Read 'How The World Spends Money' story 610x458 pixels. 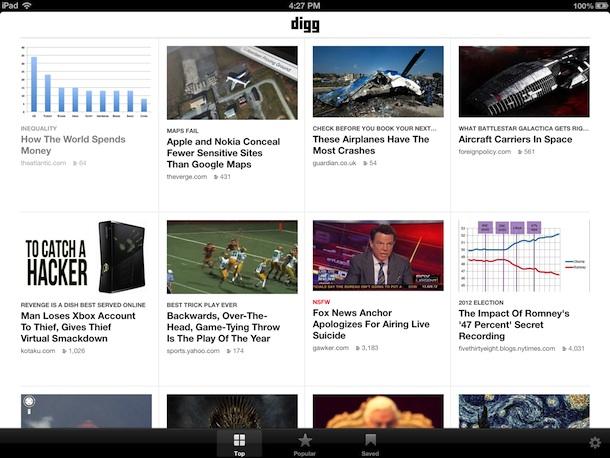73,145
